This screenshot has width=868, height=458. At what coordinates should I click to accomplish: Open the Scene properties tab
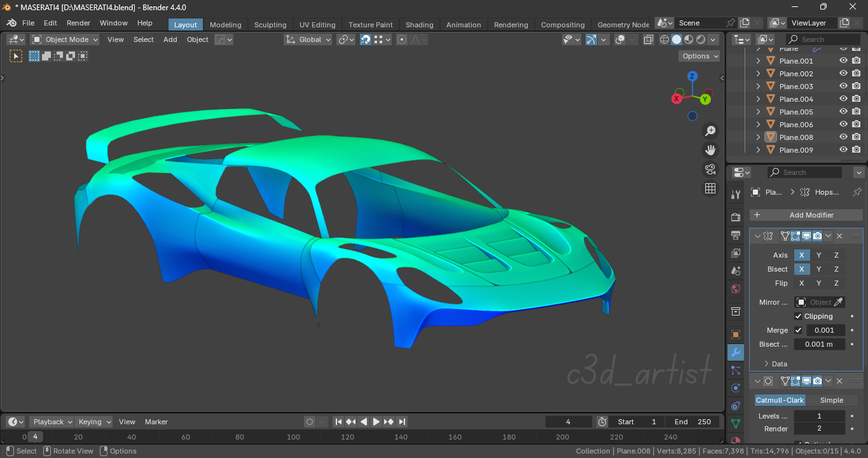pos(736,270)
